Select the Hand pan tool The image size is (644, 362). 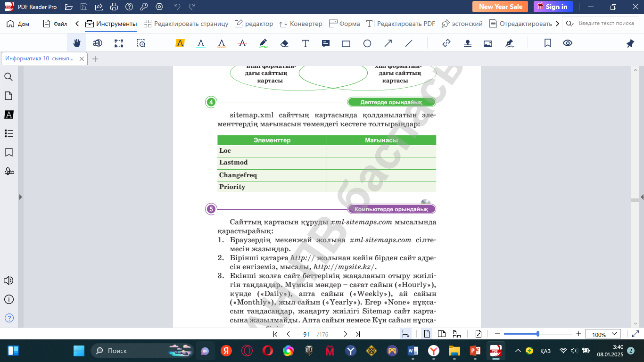tap(76, 43)
